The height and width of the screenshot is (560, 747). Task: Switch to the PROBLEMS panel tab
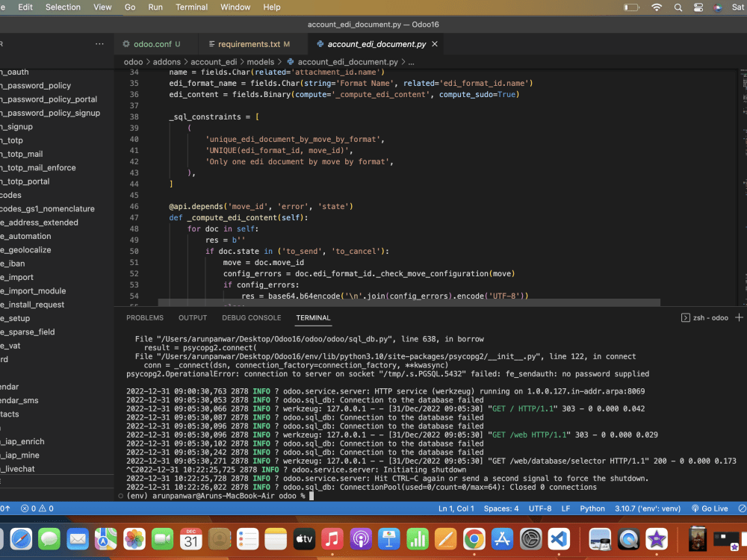145,317
